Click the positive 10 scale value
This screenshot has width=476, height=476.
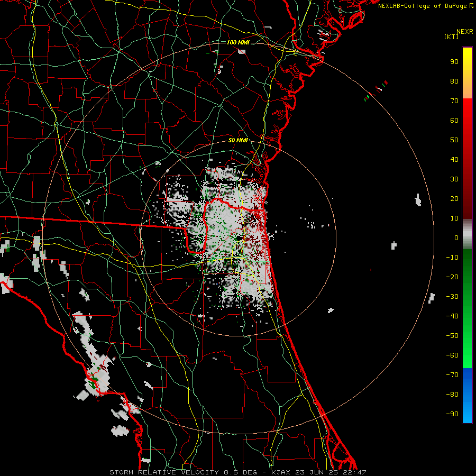[x=454, y=218]
